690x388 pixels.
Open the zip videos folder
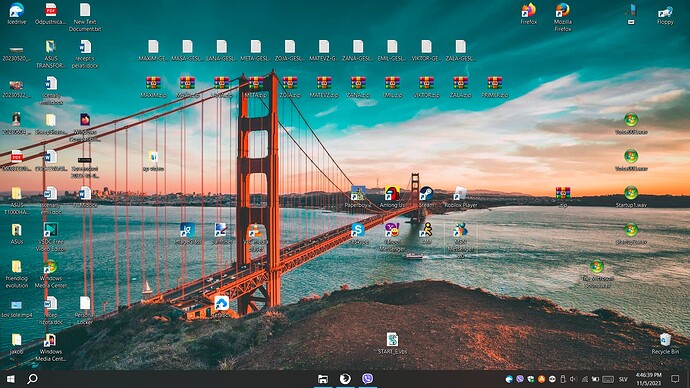[x=153, y=161]
